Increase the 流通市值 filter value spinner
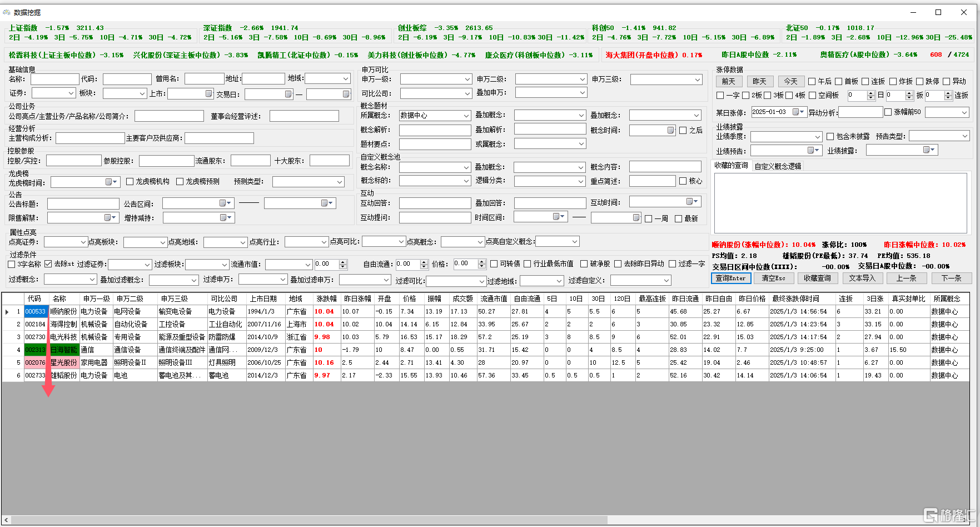980x527 pixels. click(343, 262)
